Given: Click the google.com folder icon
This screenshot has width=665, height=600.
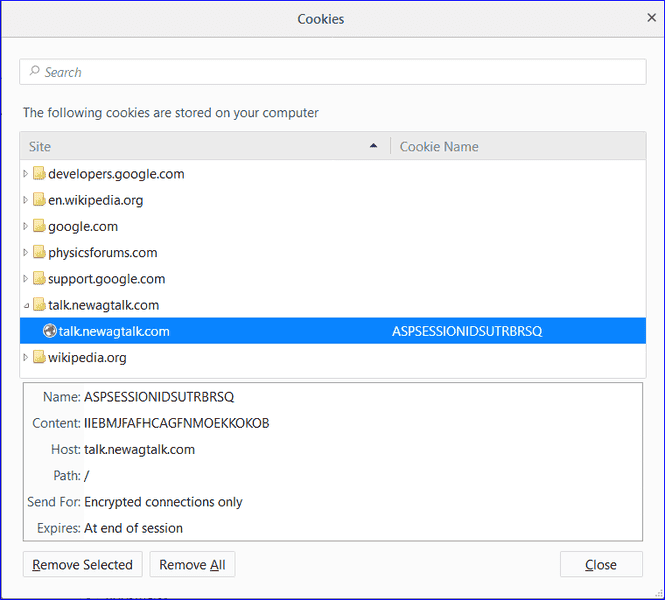Looking at the screenshot, I should click(x=39, y=227).
